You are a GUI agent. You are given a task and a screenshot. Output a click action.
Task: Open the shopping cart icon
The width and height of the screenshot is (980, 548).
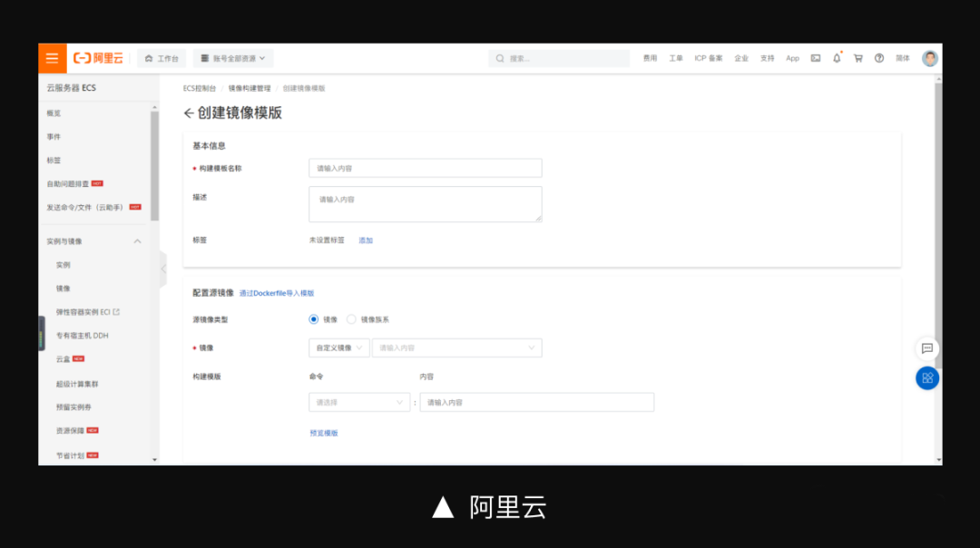tap(858, 58)
